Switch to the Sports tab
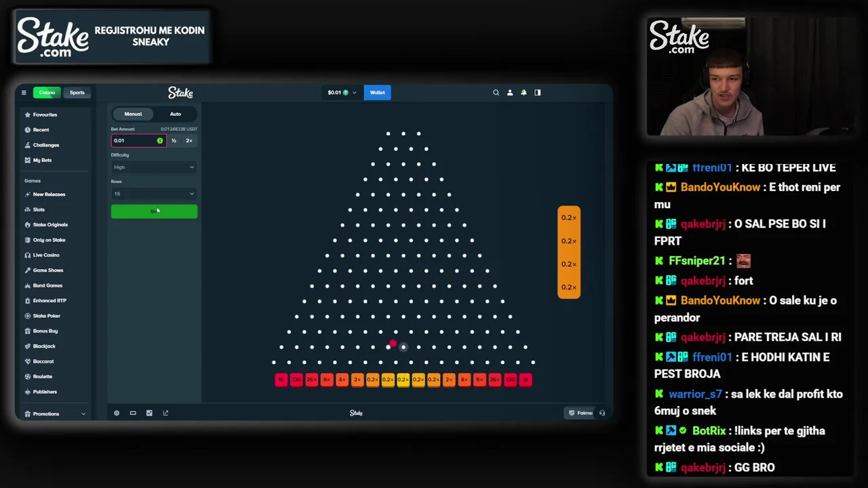The width and height of the screenshot is (868, 488). coord(77,93)
